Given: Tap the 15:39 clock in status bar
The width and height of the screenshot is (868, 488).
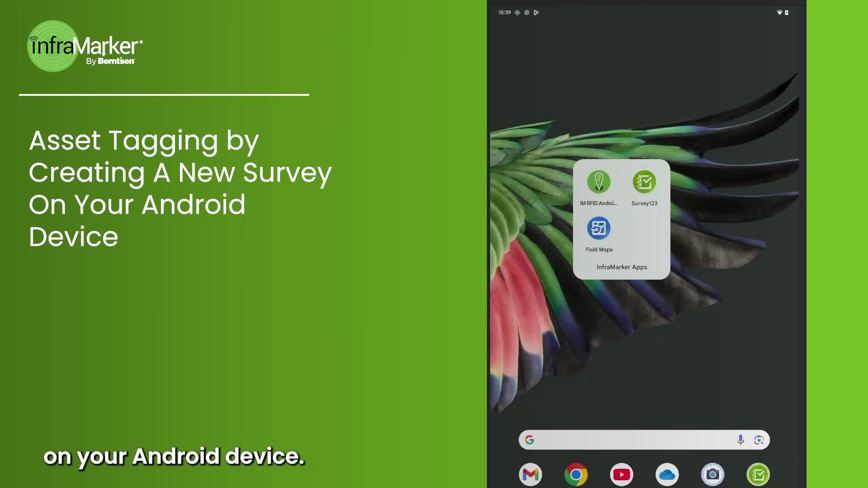Looking at the screenshot, I should pos(505,13).
